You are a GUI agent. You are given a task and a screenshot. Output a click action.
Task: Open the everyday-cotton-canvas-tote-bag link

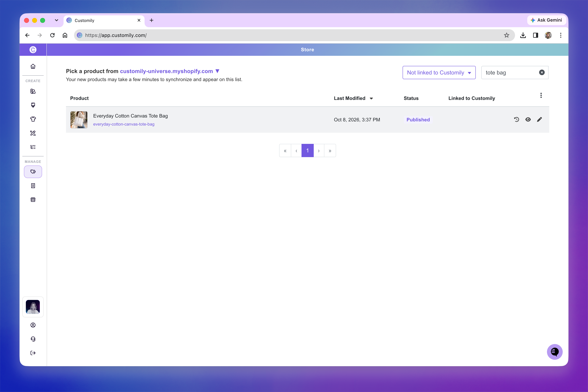coord(124,124)
